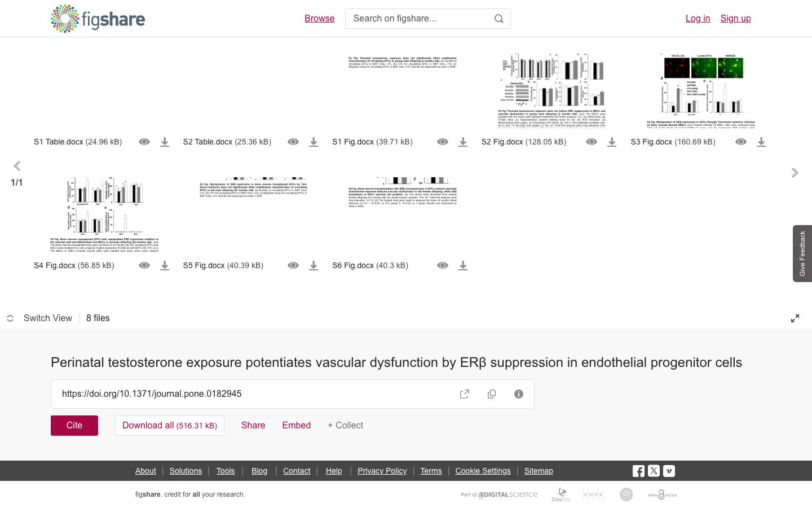Preview S4 Fig.docx with eye icon
The height and width of the screenshot is (508, 812).
point(144,265)
